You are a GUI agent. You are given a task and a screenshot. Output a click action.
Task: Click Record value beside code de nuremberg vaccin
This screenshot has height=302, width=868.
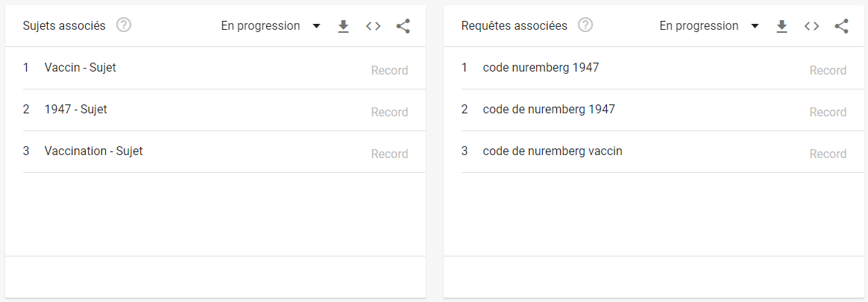click(x=828, y=154)
